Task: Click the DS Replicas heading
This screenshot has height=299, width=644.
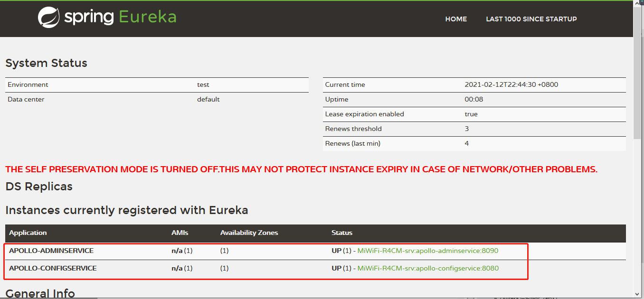Action: point(39,186)
